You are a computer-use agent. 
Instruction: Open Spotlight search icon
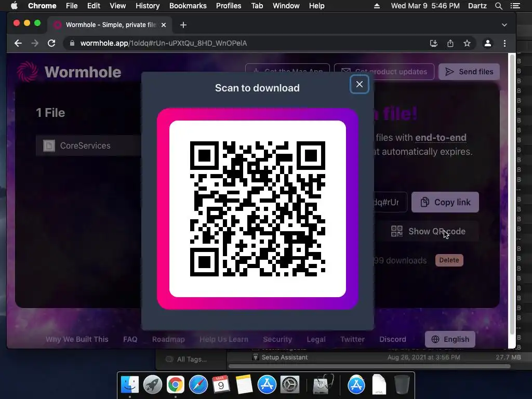click(499, 6)
